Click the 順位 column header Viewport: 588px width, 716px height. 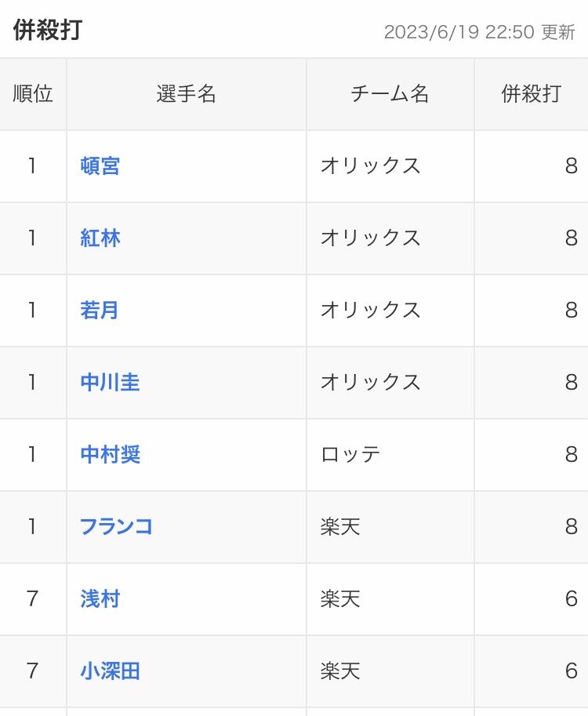(33, 93)
